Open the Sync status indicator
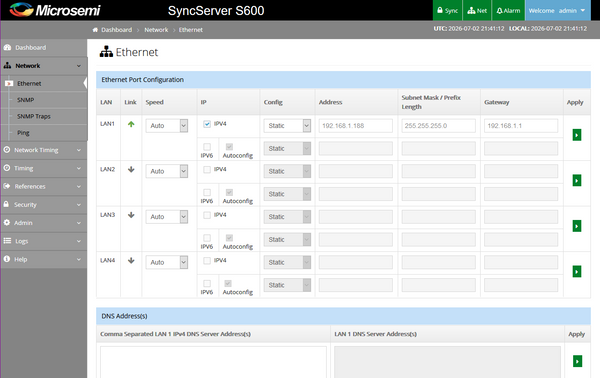The width and height of the screenshot is (600, 378). 447,10
